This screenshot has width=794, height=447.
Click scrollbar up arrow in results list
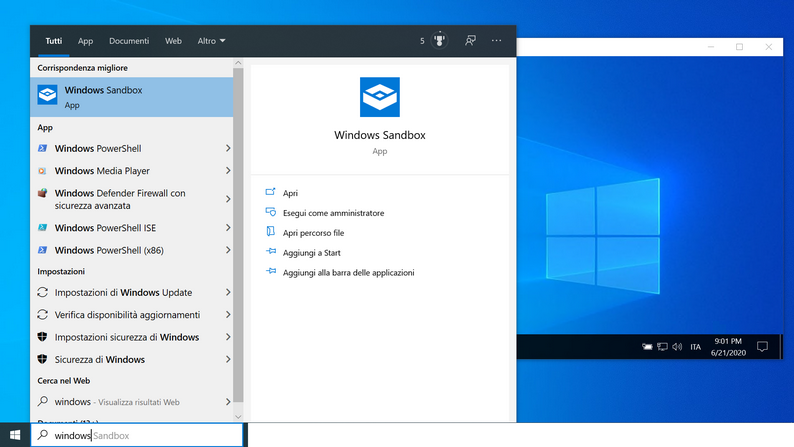[238, 63]
